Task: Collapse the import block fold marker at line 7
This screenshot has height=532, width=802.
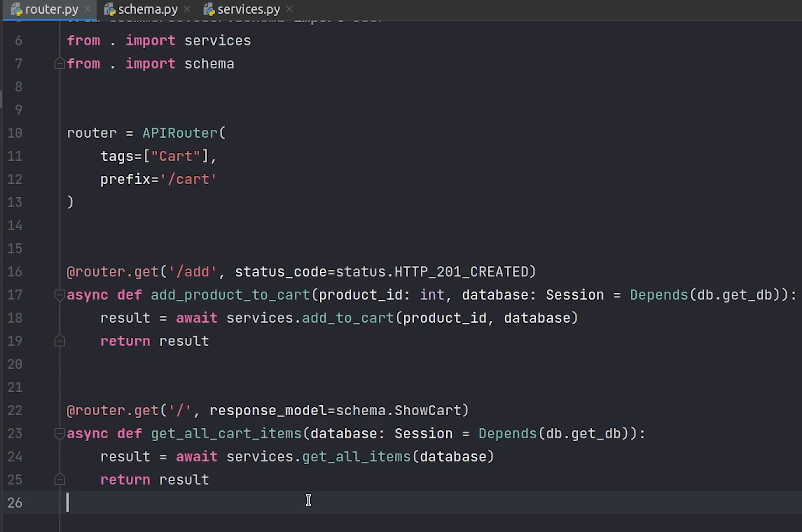Action: click(x=60, y=64)
